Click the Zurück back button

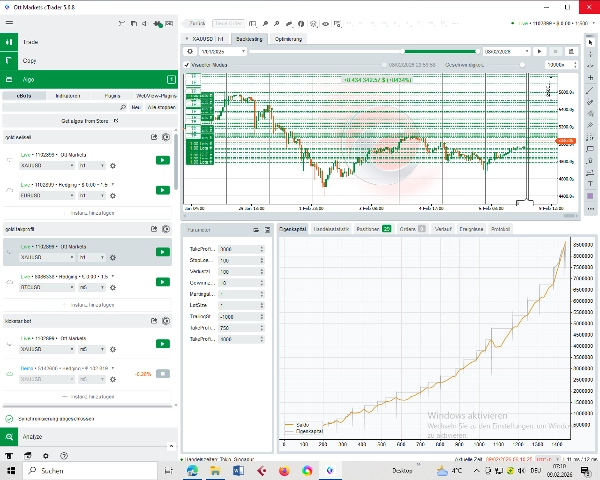[195, 23]
